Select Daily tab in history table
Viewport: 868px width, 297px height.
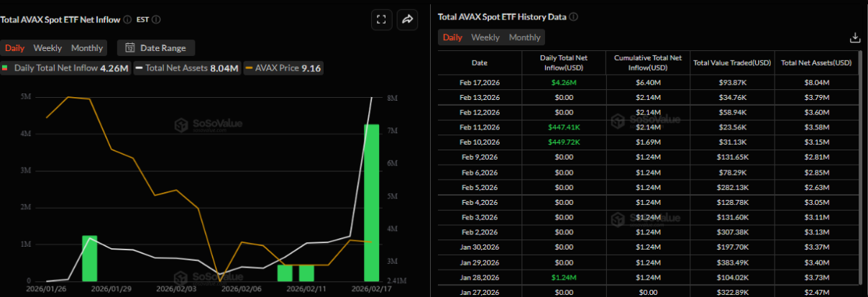click(x=452, y=37)
